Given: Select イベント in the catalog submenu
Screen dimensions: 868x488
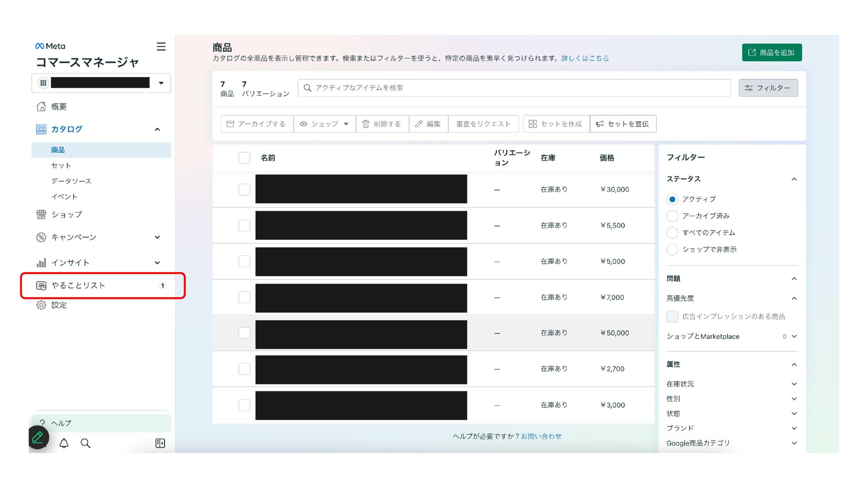Looking at the screenshot, I should (64, 197).
